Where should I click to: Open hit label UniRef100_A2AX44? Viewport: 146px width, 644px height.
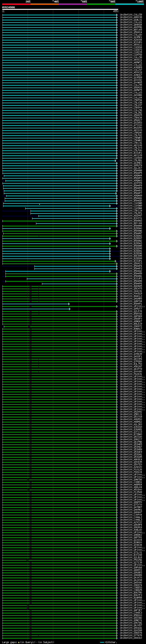pos(131,40)
